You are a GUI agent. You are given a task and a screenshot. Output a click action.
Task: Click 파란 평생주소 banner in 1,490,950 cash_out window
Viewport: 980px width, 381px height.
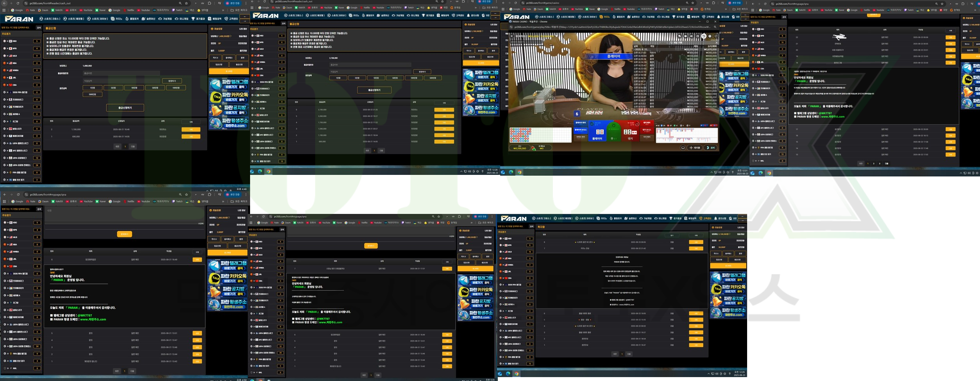[x=229, y=123]
